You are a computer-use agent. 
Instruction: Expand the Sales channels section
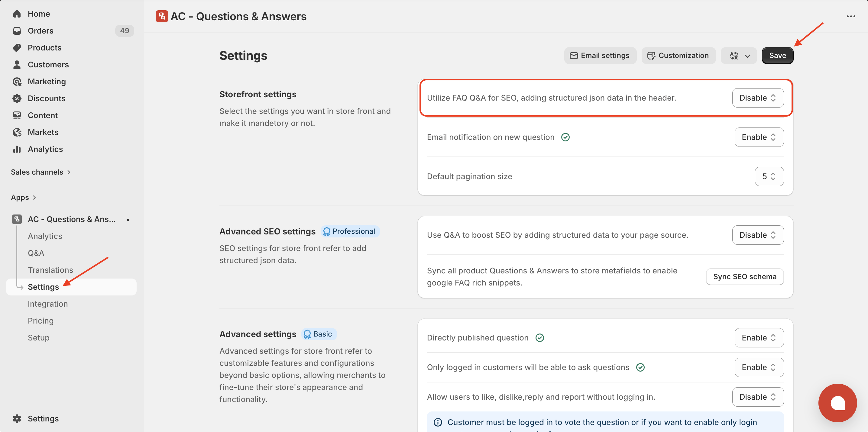40,172
